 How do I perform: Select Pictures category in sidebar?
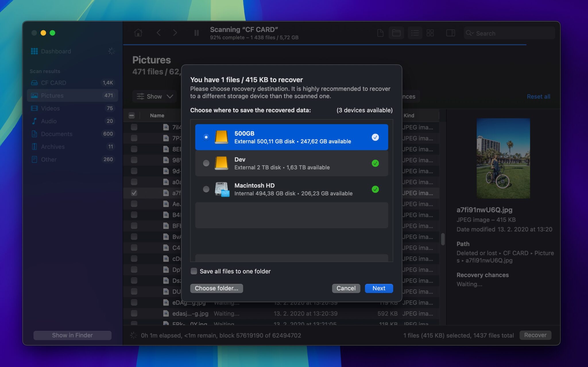[72, 95]
